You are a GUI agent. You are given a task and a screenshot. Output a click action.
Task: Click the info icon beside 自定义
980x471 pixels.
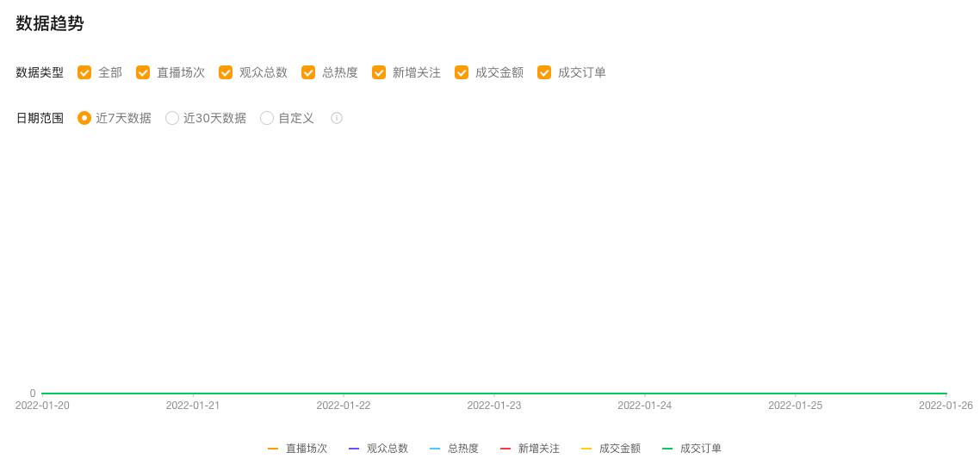[x=336, y=118]
